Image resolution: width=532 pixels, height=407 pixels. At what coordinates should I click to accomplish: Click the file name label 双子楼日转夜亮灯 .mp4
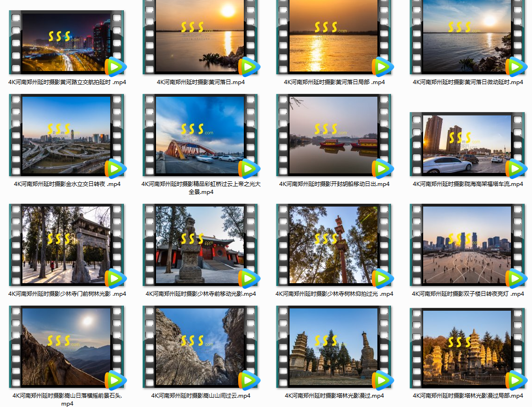click(468, 294)
